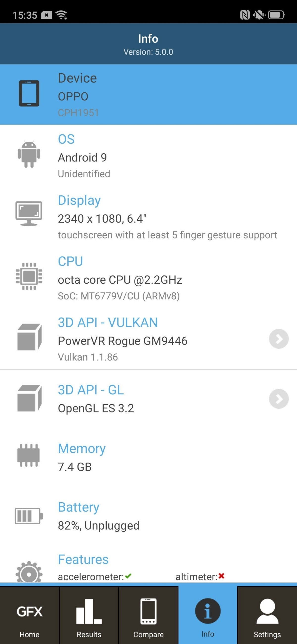Tap the PowerVR Rogue GM9446 entry
The height and width of the screenshot is (644, 297).
click(123, 341)
